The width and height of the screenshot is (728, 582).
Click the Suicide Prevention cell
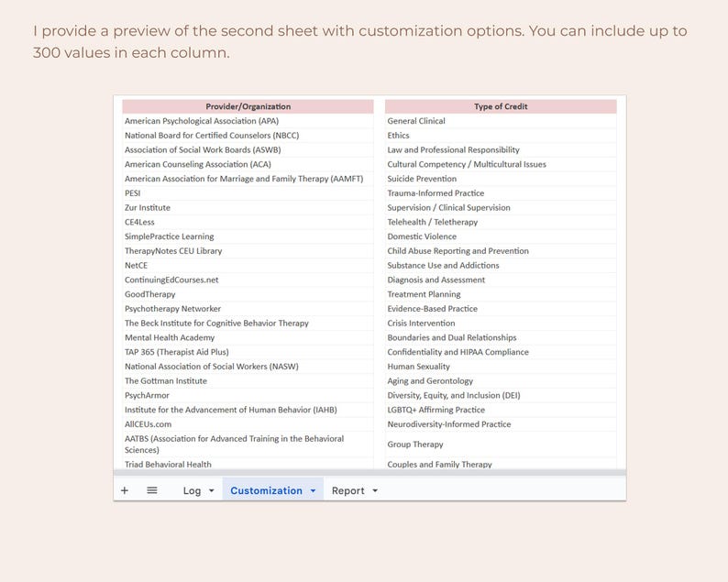tap(501, 179)
